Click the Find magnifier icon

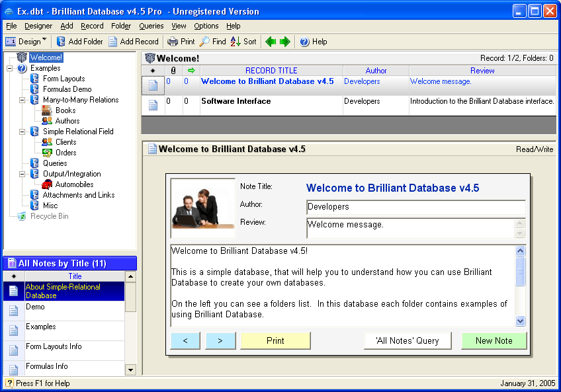pos(204,42)
